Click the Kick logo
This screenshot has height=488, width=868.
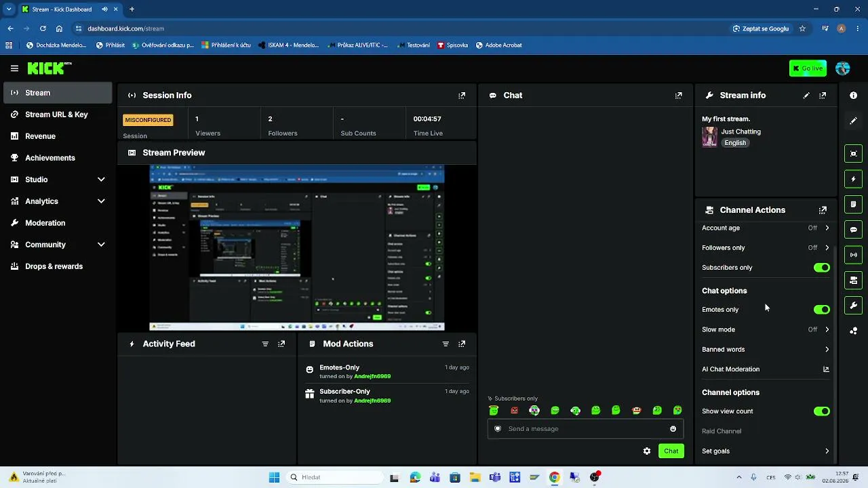pyautogui.click(x=50, y=68)
